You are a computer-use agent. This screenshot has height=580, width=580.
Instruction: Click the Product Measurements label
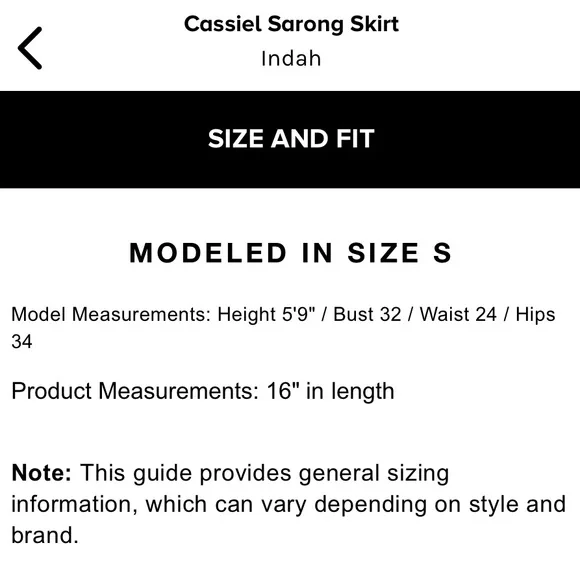pyautogui.click(x=135, y=391)
